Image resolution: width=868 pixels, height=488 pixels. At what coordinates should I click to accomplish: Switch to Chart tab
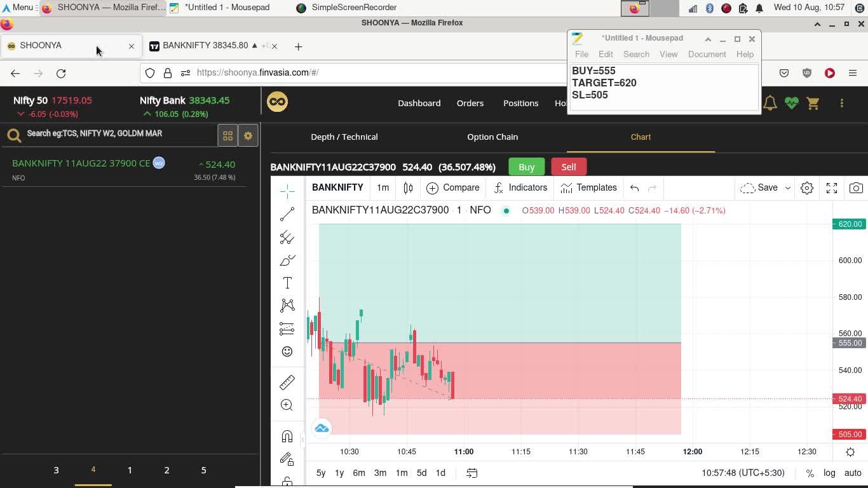click(x=641, y=137)
